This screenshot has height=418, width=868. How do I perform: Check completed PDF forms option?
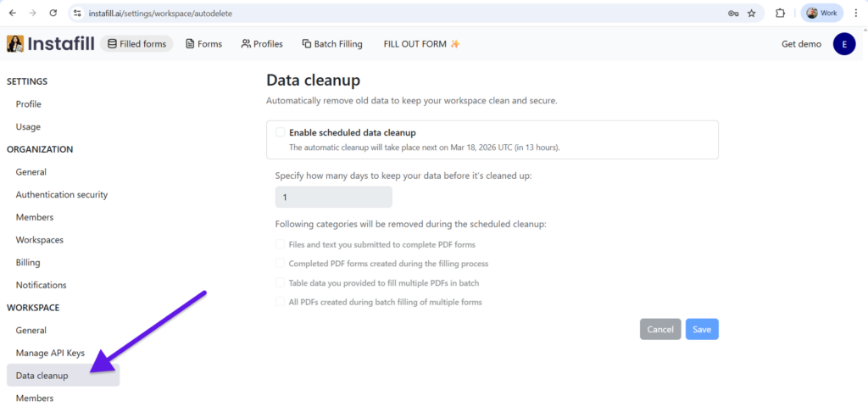pyautogui.click(x=280, y=264)
